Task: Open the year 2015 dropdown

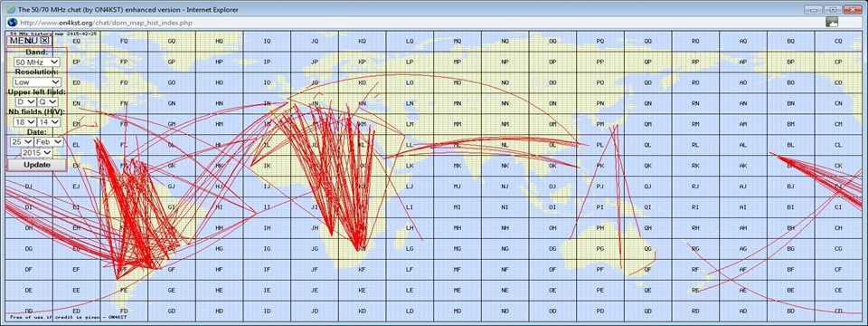Action: 37,152
